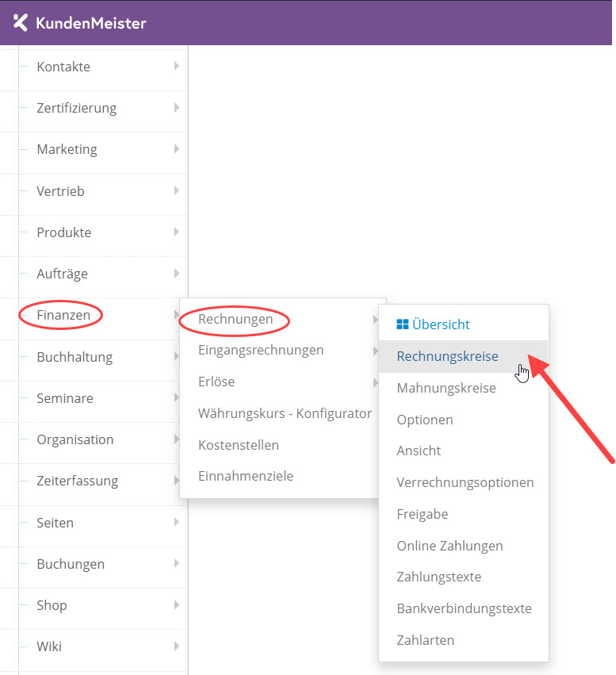Select Rechnungen in the Finanzen submenu
The height and width of the screenshot is (675, 616).
point(235,319)
